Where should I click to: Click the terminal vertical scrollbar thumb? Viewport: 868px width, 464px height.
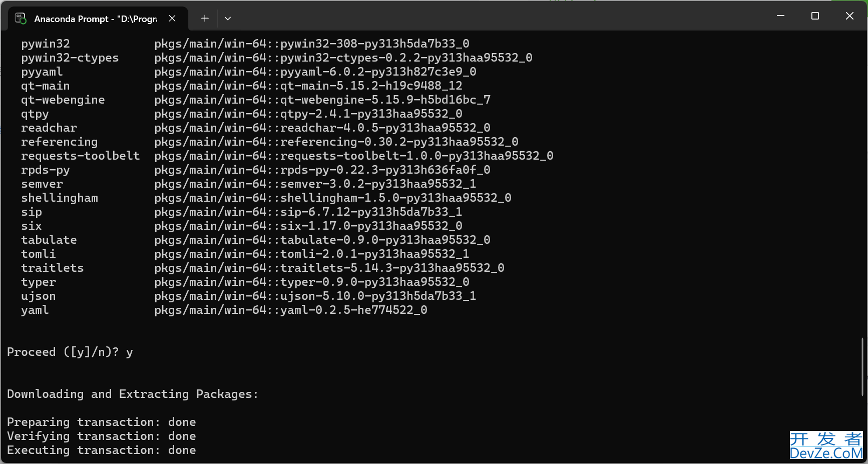862,367
